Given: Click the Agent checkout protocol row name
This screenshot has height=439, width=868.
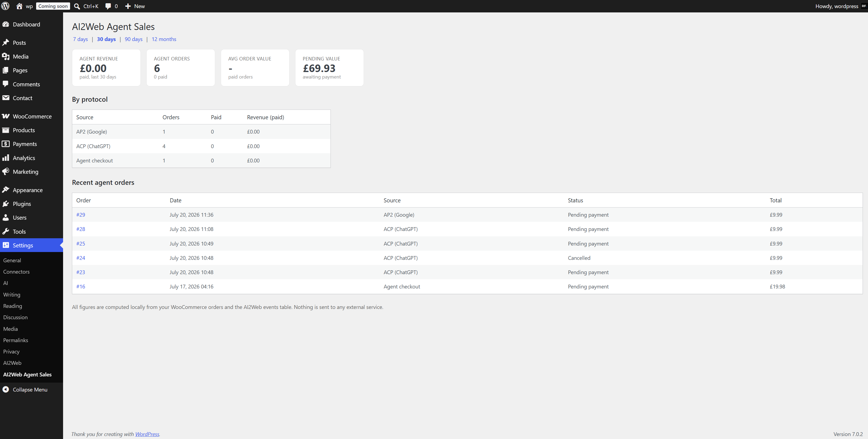Looking at the screenshot, I should click(x=94, y=161).
